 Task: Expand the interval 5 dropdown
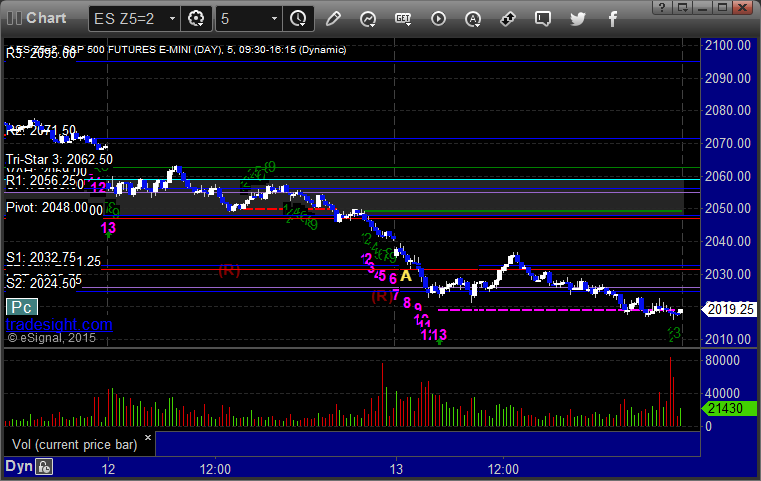(274, 19)
